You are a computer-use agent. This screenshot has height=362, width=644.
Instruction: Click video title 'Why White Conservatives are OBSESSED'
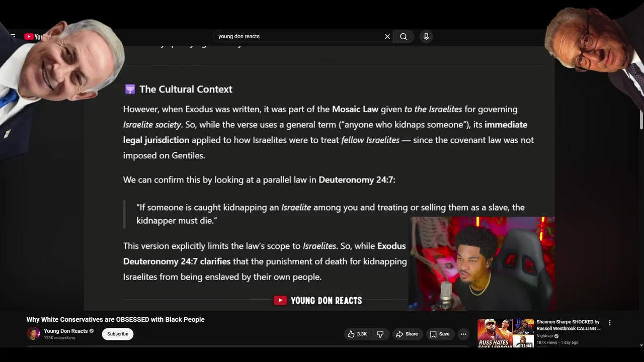pyautogui.click(x=115, y=319)
